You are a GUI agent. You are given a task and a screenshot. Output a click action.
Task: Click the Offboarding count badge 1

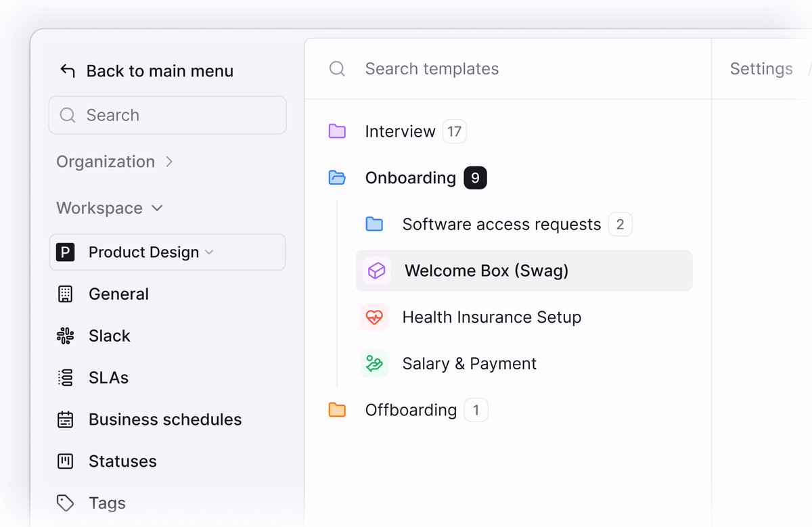(476, 410)
